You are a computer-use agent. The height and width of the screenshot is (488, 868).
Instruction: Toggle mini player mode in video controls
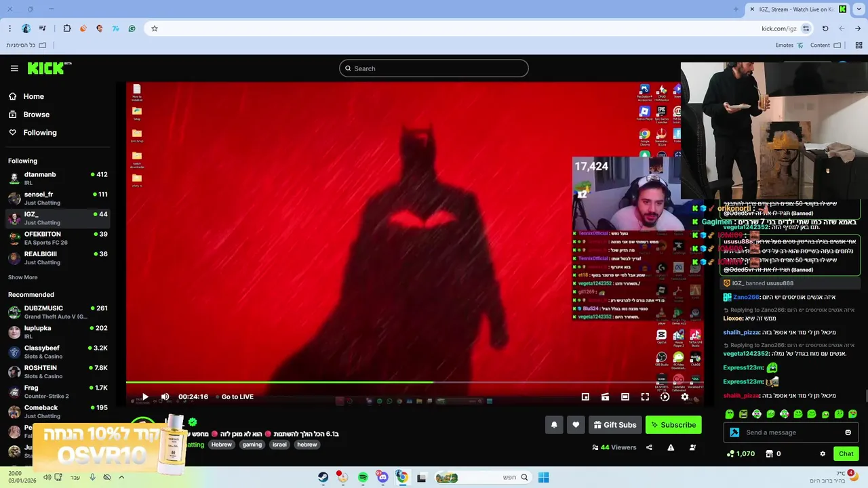click(x=585, y=396)
